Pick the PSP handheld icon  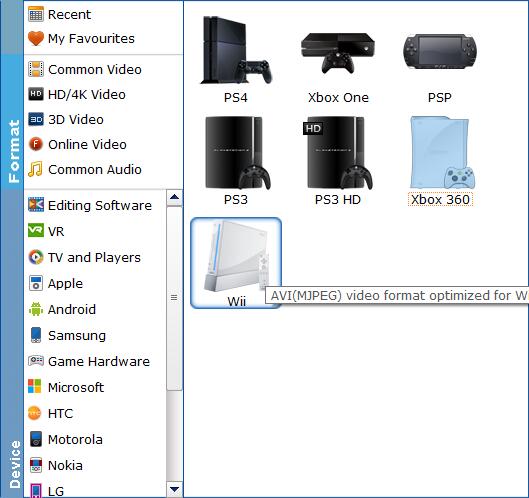(x=440, y=51)
